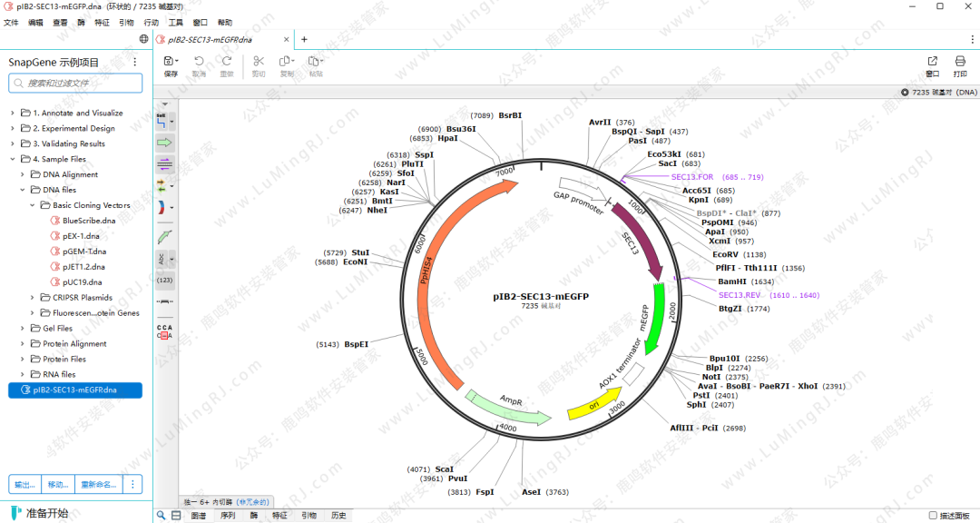This screenshot has width=980, height=523.
Task: Toggle the 描述面板 checkbox
Action: [x=933, y=515]
